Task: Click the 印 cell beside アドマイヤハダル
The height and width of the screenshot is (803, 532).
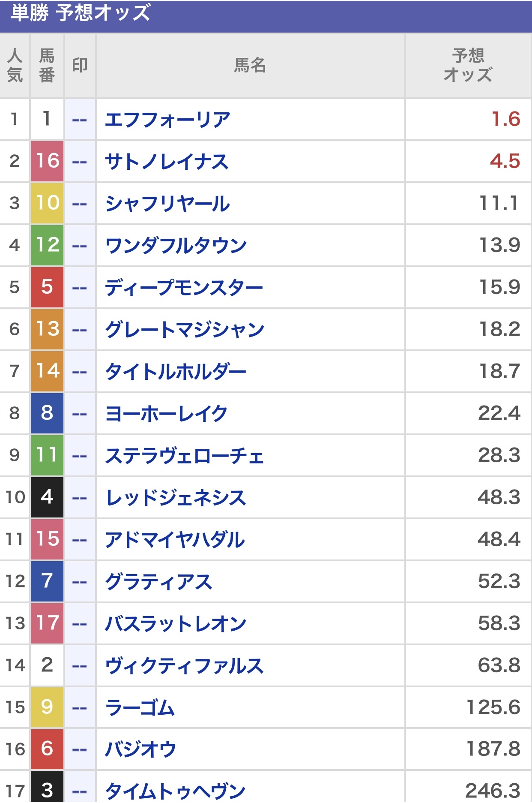Action: pyautogui.click(x=80, y=540)
